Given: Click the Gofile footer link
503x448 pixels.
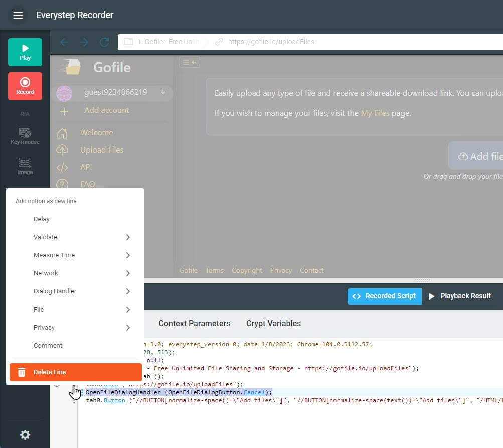Looking at the screenshot, I should click(x=188, y=270).
